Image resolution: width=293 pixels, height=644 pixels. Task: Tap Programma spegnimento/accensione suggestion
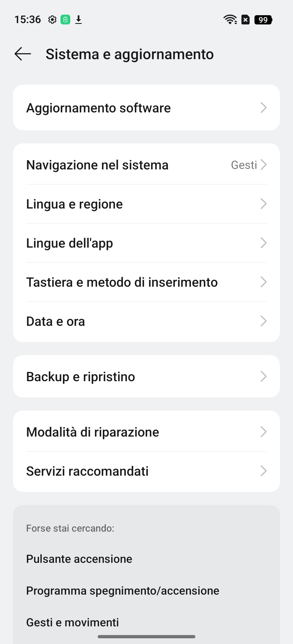(123, 591)
